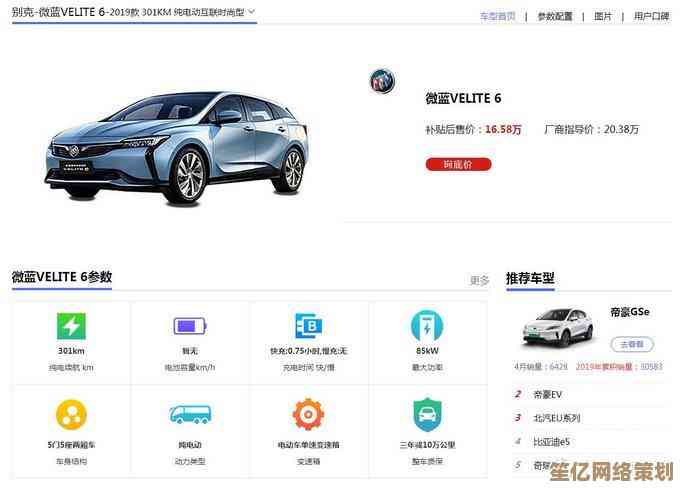680x490 pixels.
Task: Click the yellow body structure icon
Action: click(x=72, y=415)
